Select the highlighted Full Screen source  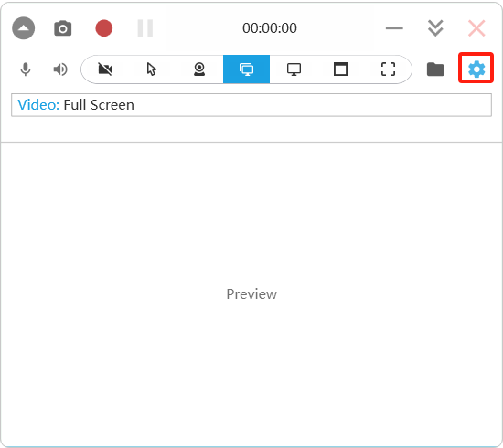point(246,69)
